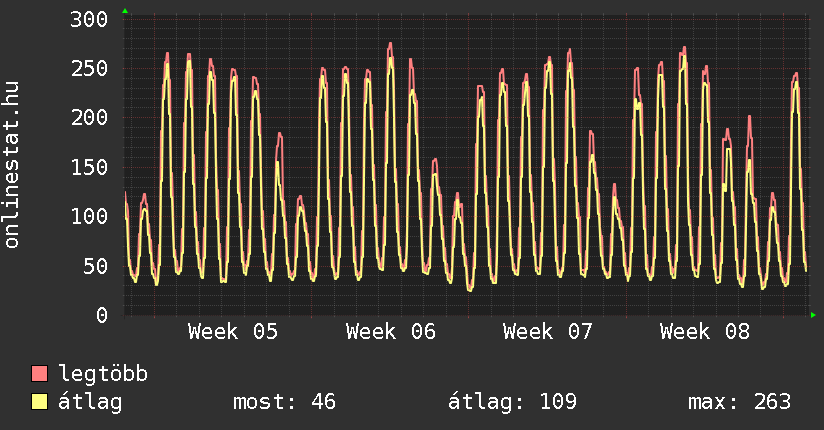
Task: Click the vertical onlinestat.hu label
Action: (13, 164)
